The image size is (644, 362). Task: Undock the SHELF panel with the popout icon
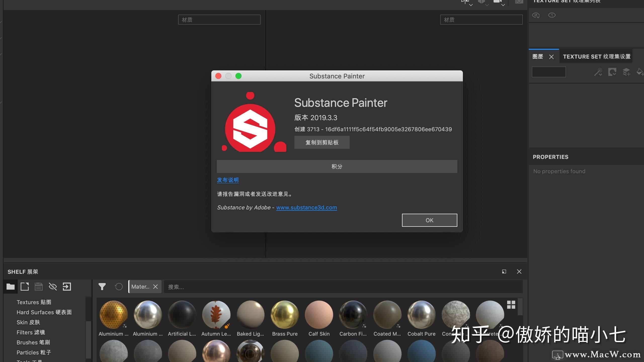pos(504,271)
